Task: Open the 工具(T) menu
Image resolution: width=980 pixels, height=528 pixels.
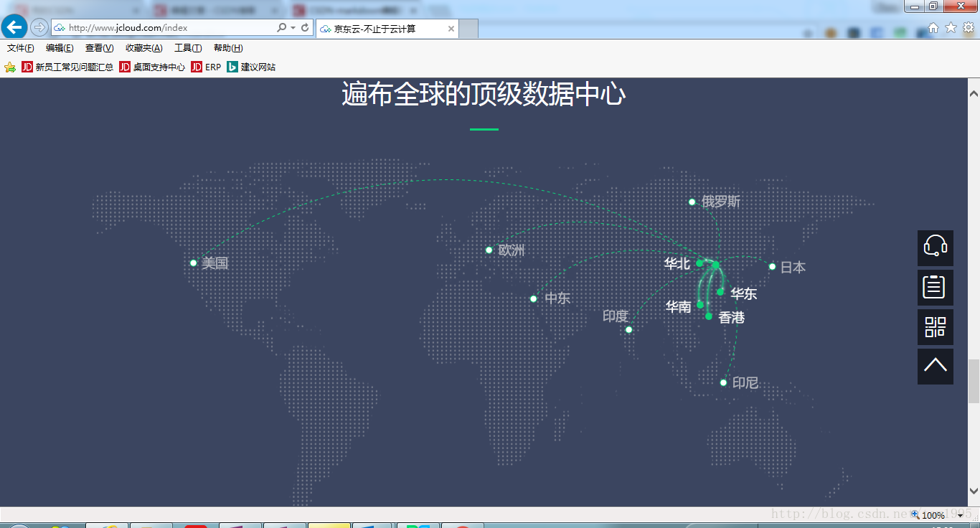Action: [188, 48]
